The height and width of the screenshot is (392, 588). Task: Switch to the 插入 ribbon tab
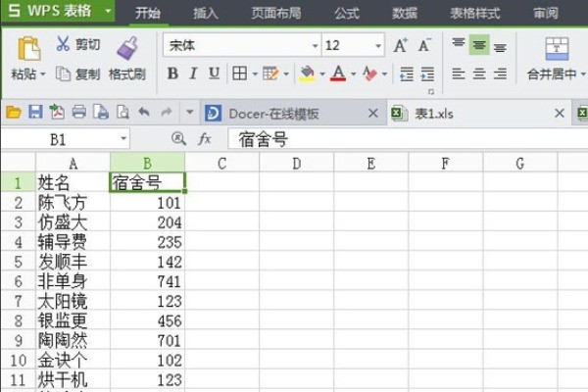[206, 13]
